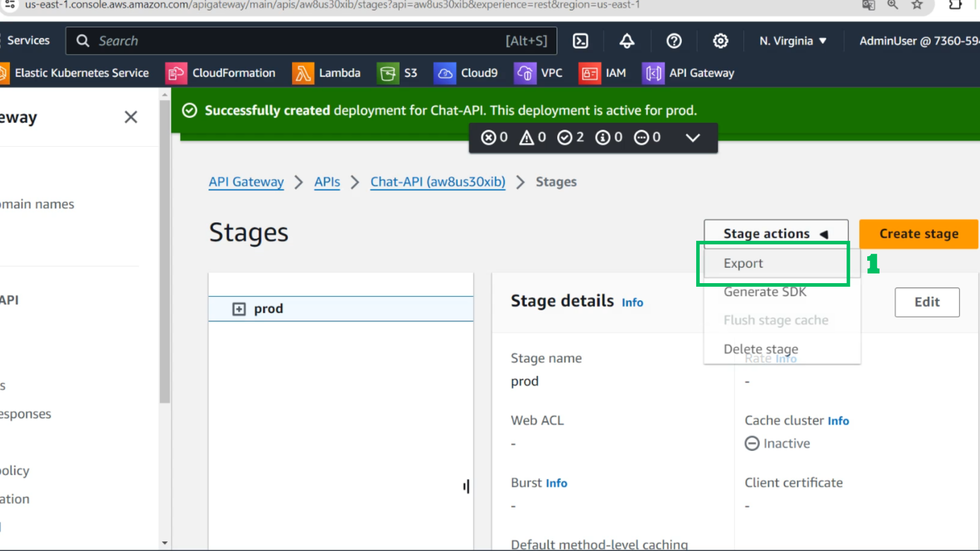Screen dimensions: 980x551
Task: Click the Create stage button
Action: pos(919,234)
